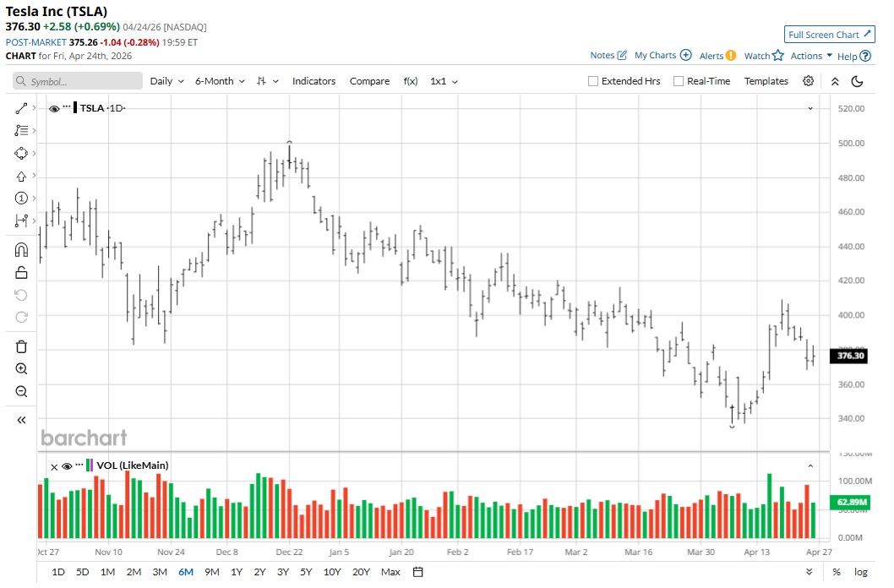Select the trend line drawing tool
This screenshot has width=894, height=588.
tap(21, 108)
